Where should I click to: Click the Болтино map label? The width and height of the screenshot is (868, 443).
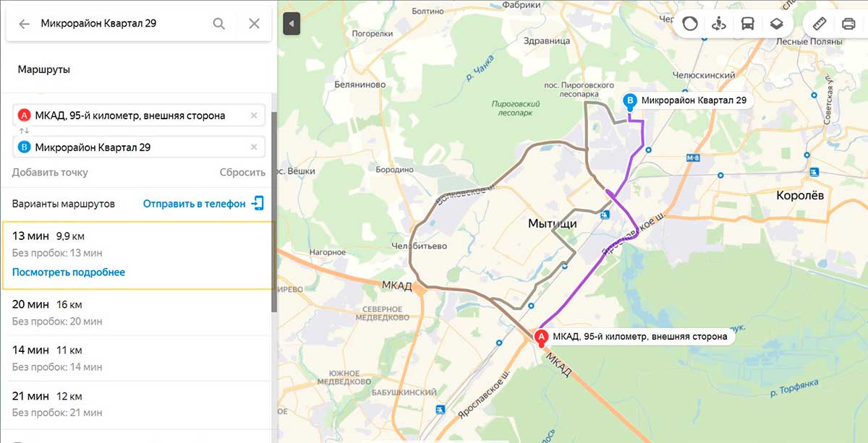[x=427, y=12]
